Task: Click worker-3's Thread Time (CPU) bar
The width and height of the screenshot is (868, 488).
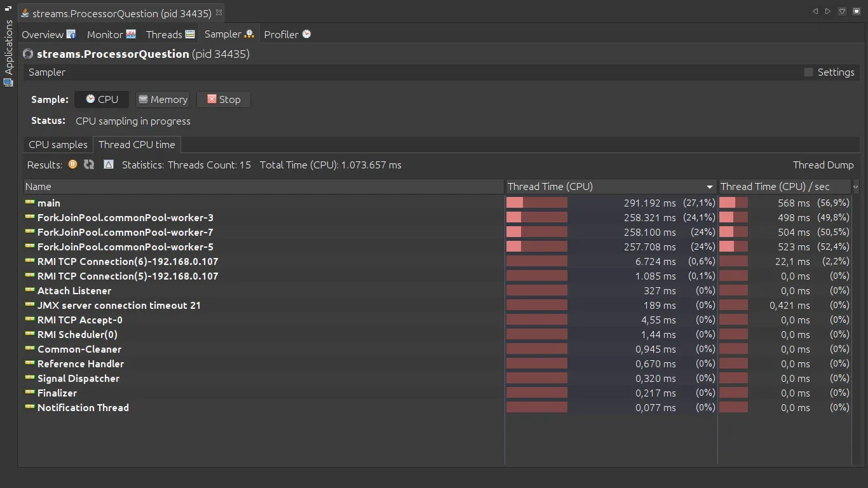Action: (537, 217)
